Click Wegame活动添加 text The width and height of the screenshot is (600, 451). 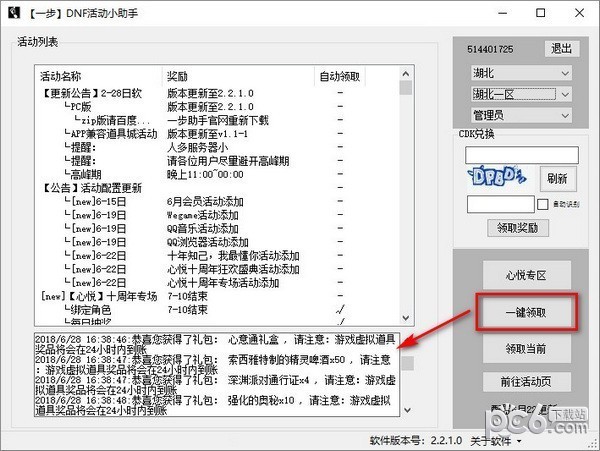pos(202,215)
